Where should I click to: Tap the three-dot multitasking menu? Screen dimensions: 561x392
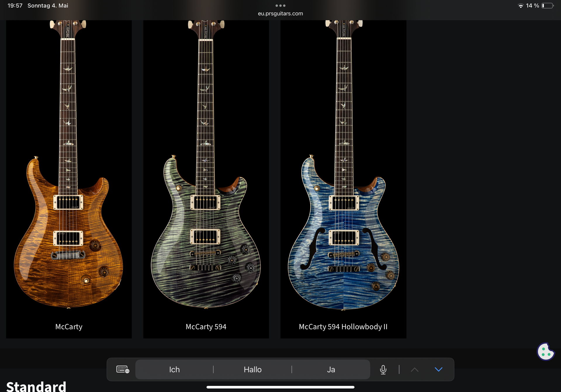coord(280,6)
